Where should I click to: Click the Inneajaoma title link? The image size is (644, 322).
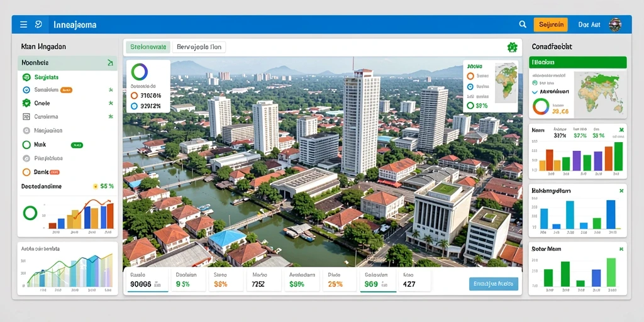point(75,25)
